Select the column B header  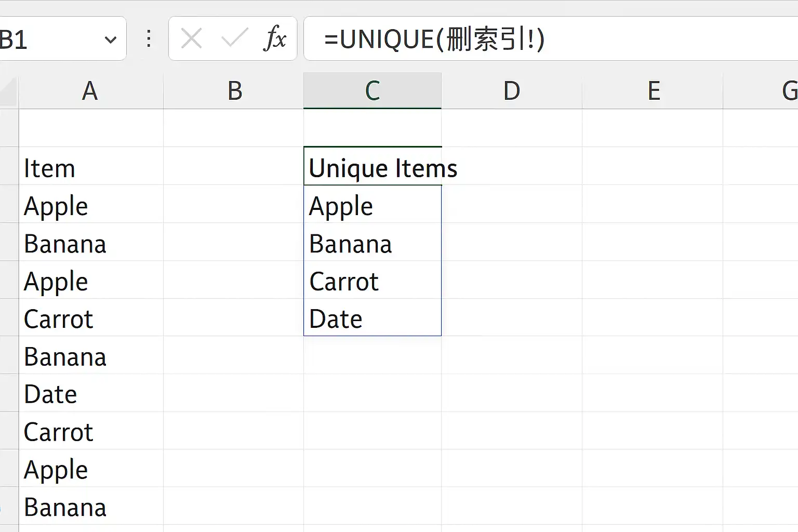(234, 91)
